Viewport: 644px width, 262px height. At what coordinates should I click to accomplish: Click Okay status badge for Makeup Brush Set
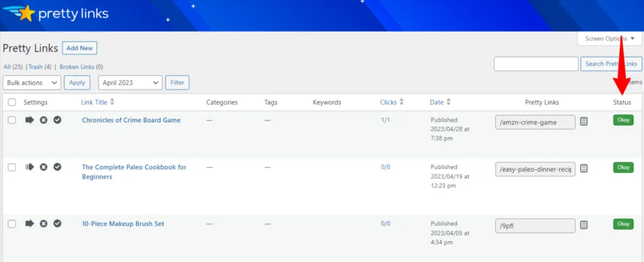(623, 224)
